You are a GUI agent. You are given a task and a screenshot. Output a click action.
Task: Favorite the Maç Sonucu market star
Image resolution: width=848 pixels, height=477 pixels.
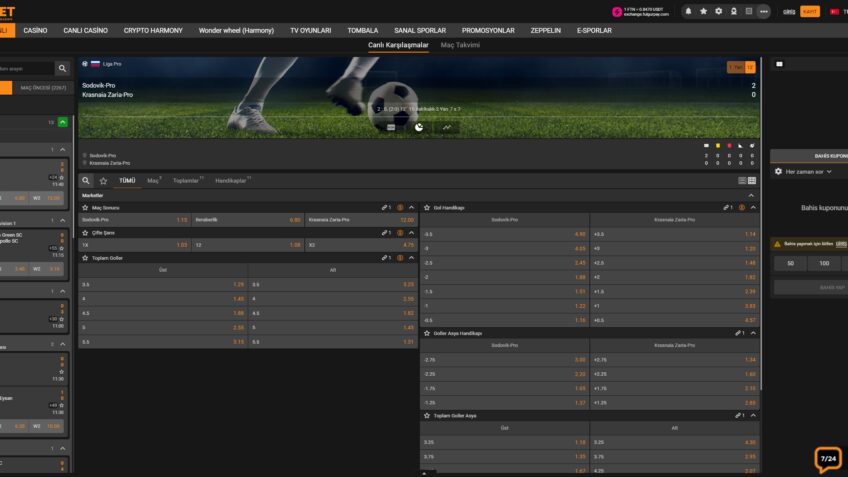pos(85,207)
